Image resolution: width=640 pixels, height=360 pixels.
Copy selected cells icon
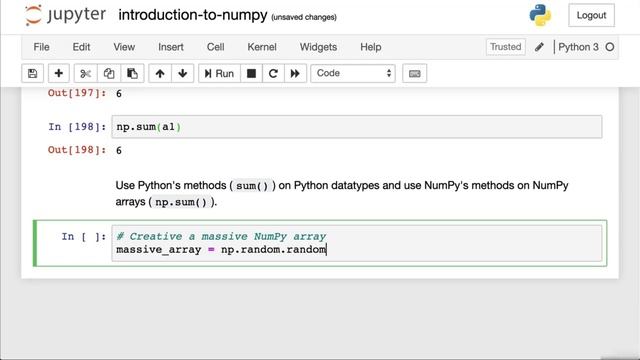(x=109, y=73)
